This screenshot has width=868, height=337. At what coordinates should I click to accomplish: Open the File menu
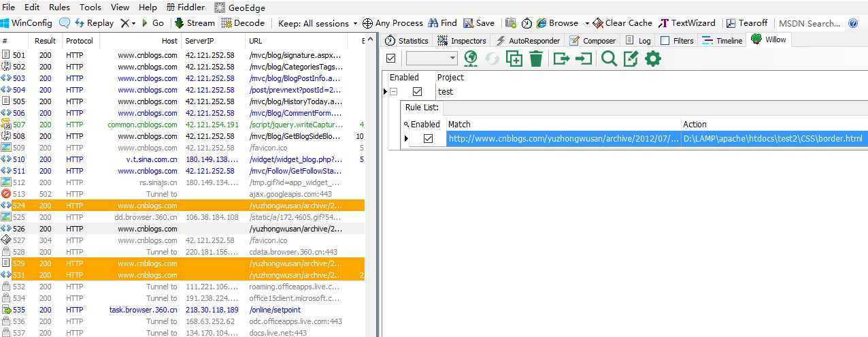pos(8,7)
